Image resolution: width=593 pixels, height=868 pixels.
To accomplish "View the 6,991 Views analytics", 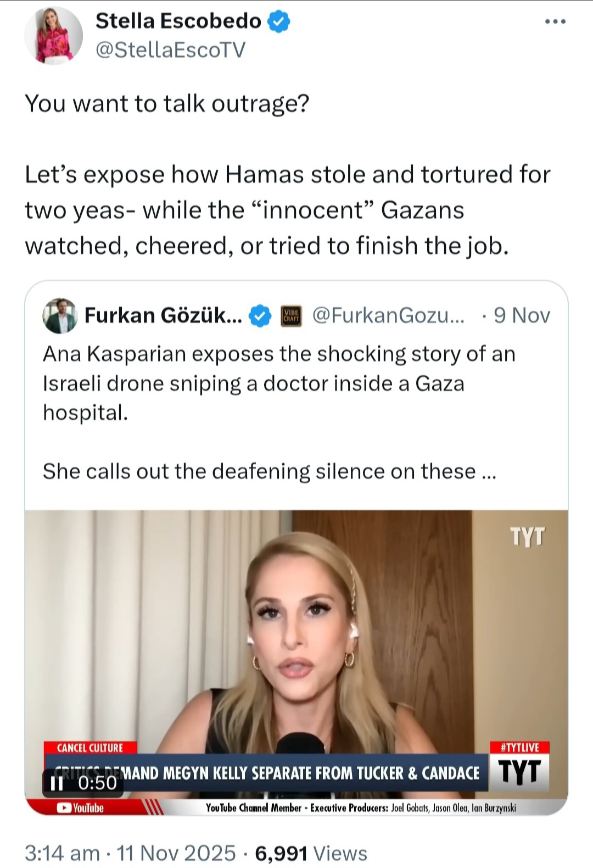I will [311, 853].
